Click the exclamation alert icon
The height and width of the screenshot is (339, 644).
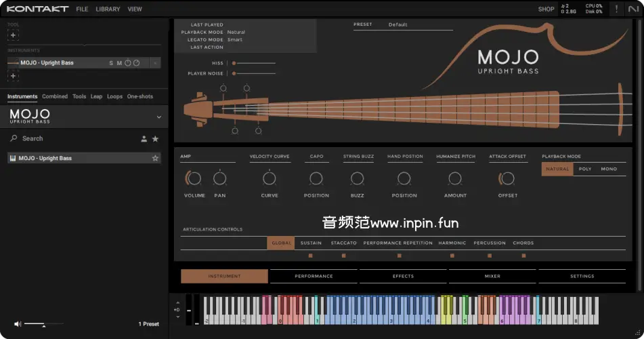point(616,9)
